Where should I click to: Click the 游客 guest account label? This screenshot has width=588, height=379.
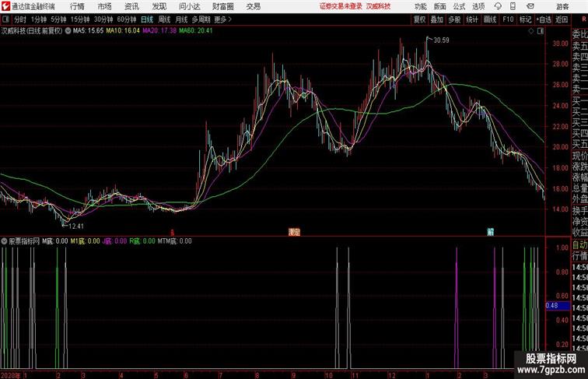tap(562, 6)
